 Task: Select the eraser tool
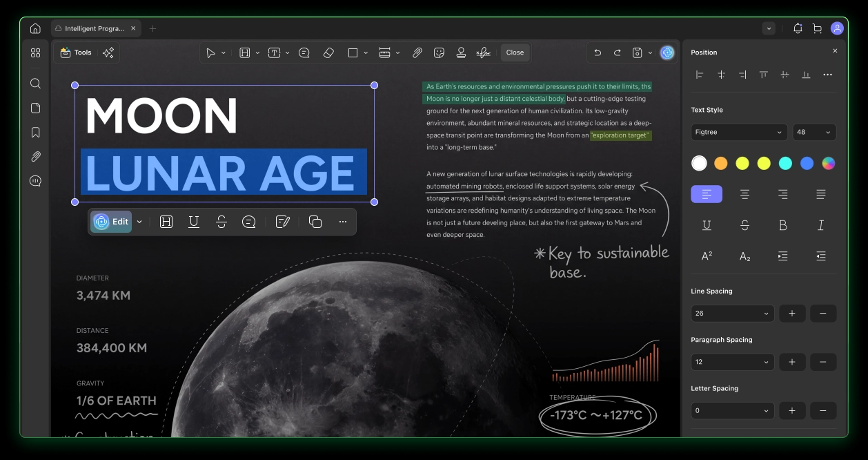tap(328, 52)
